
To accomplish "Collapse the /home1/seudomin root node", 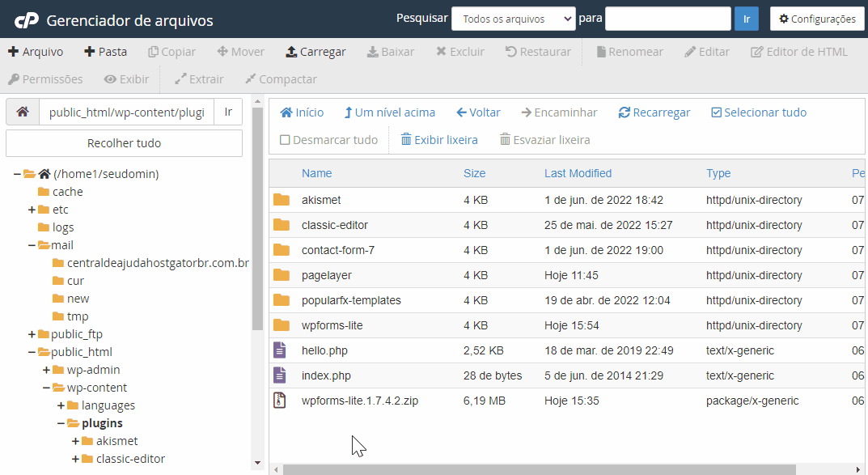I will click(x=17, y=174).
